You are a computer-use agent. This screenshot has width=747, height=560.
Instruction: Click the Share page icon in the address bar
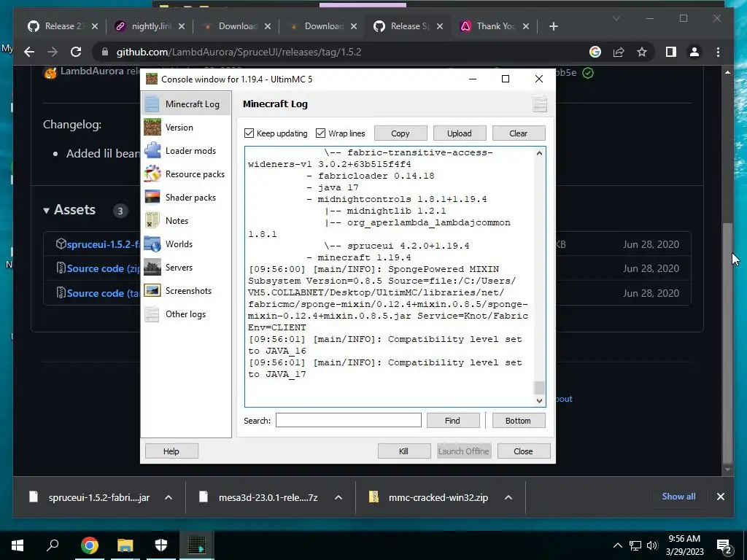[619, 52]
